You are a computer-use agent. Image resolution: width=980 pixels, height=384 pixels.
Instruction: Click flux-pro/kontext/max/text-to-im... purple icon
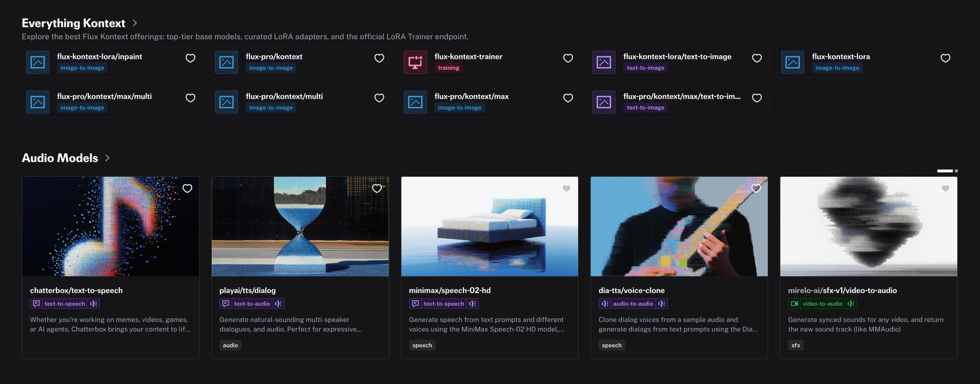604,102
